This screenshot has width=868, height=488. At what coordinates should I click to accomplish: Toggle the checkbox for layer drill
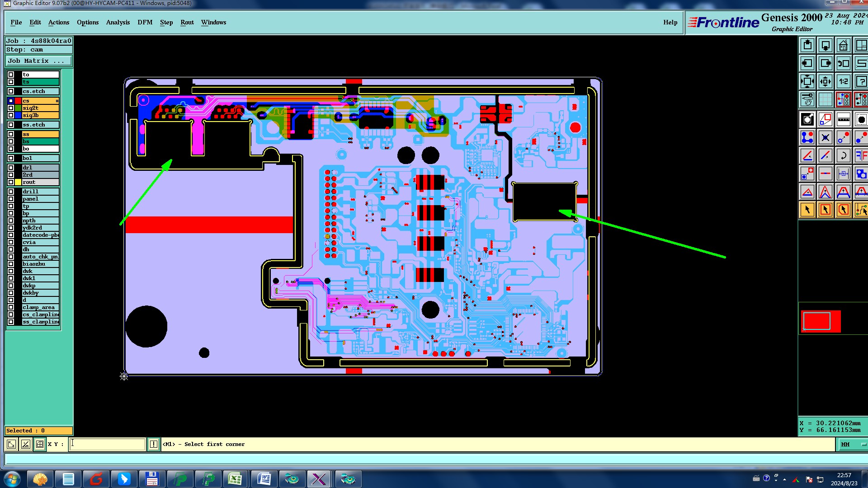pos(11,192)
